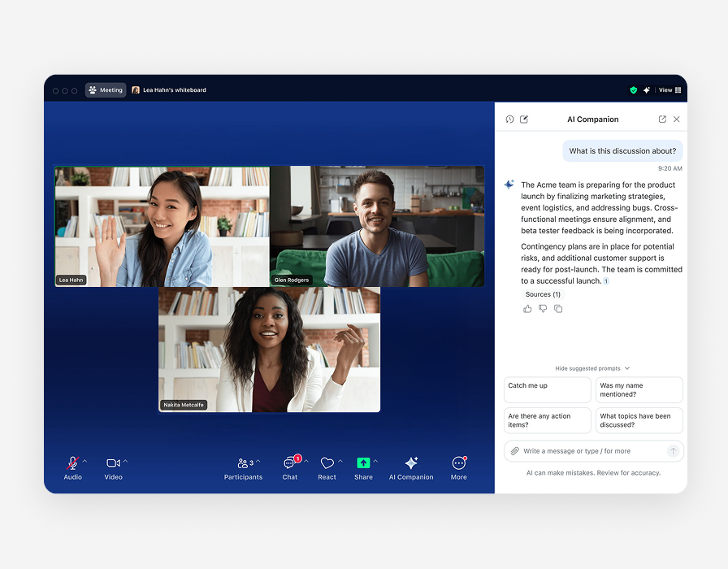Collapse suggested prompts with Hide chevron
The width and height of the screenshot is (728, 569).
627,368
